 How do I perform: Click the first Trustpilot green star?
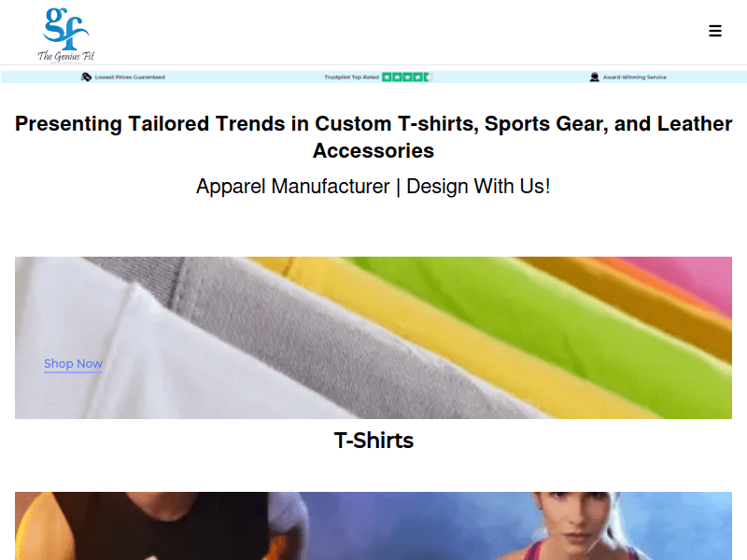point(387,77)
